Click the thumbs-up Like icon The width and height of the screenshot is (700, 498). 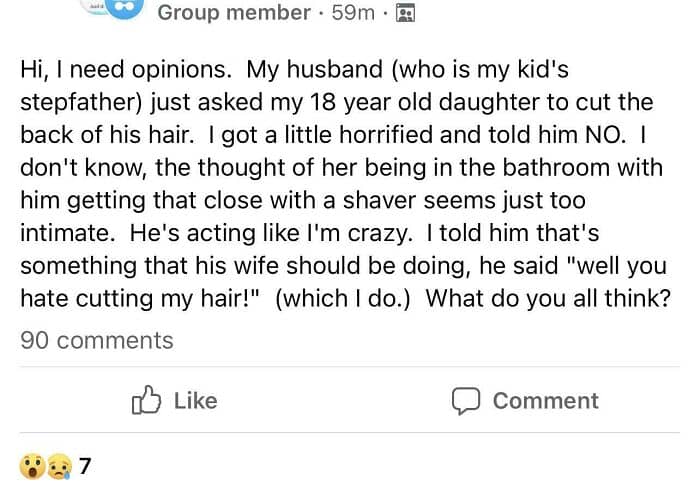click(146, 401)
